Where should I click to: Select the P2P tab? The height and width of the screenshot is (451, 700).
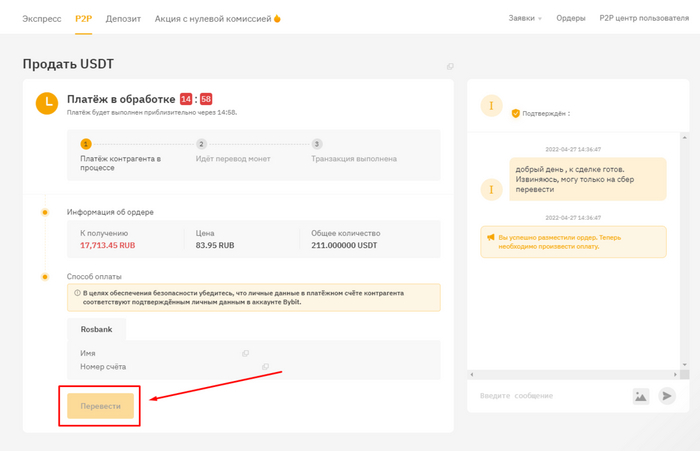coord(83,18)
